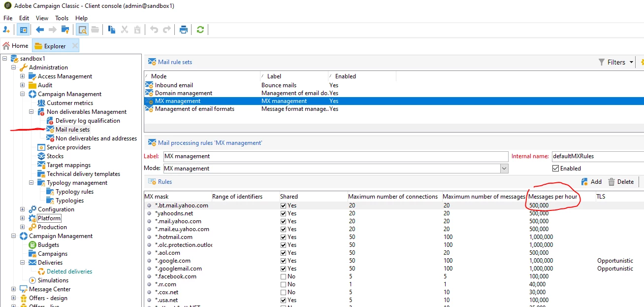Click the Budgets icon in tree

(32, 245)
